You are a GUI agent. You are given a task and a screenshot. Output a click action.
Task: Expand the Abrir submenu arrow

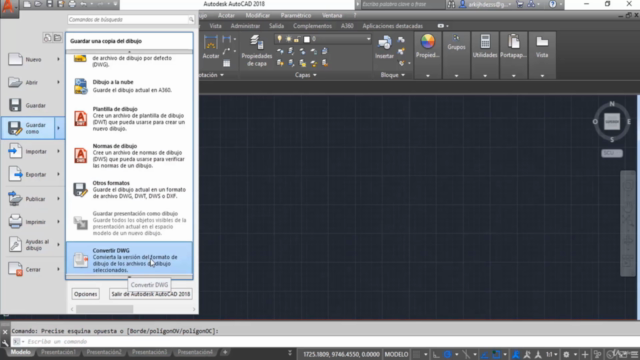click(58, 82)
